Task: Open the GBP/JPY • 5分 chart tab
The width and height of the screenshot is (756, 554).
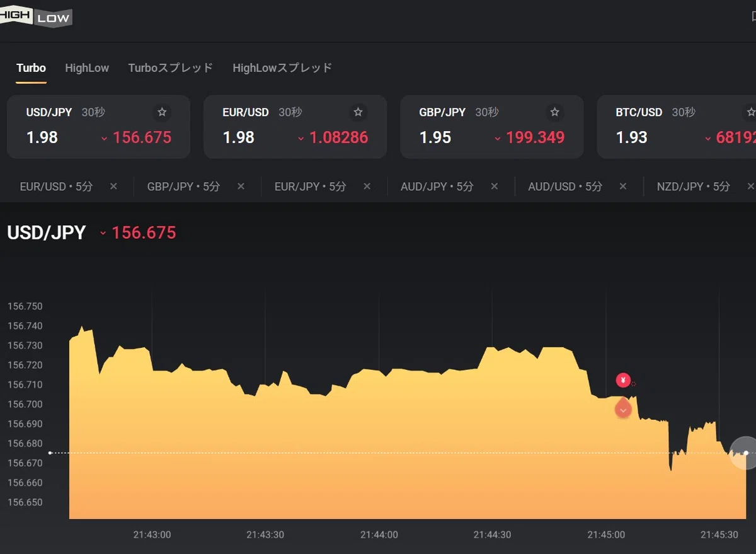Action: click(184, 187)
